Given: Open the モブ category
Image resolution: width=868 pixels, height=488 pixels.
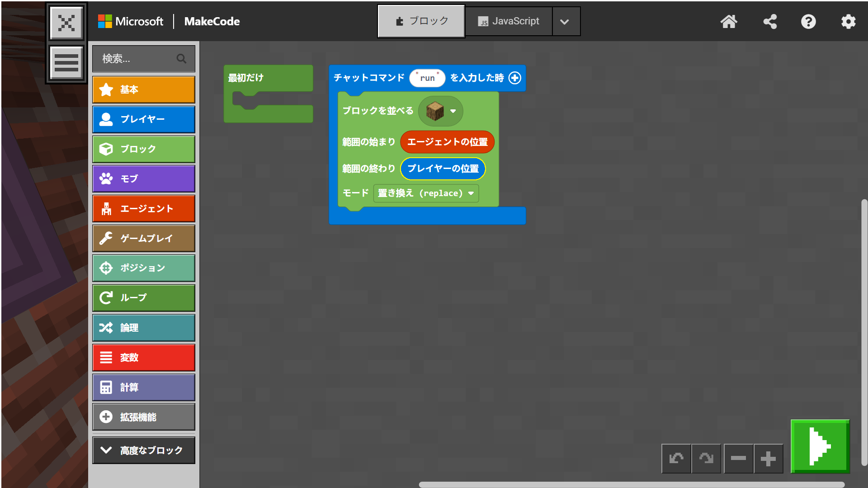Looking at the screenshot, I should click(x=144, y=179).
